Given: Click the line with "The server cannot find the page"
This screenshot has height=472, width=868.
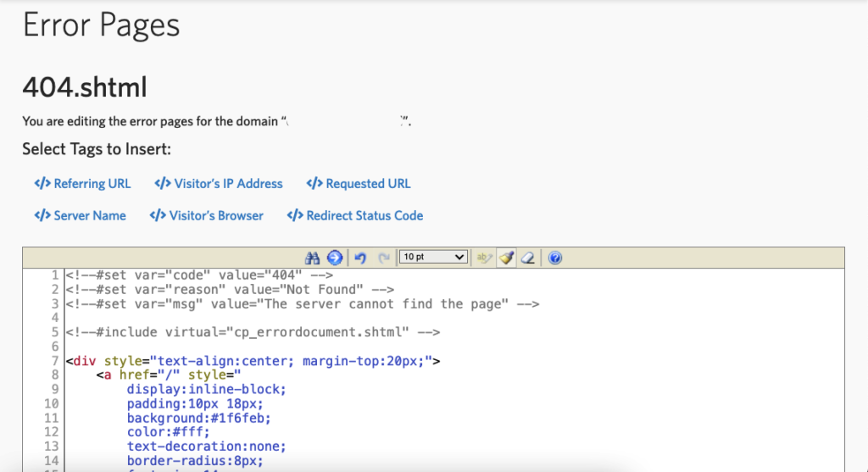Looking at the screenshot, I should pyautogui.click(x=303, y=303).
